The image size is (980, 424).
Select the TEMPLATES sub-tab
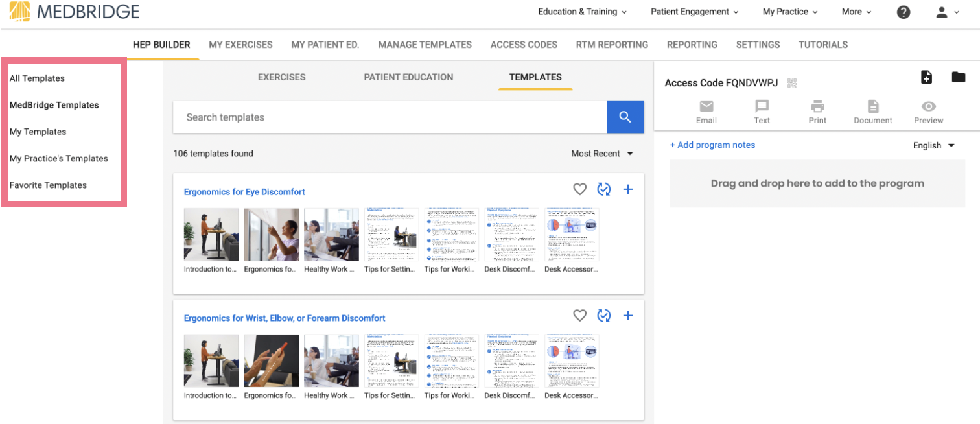coord(535,77)
